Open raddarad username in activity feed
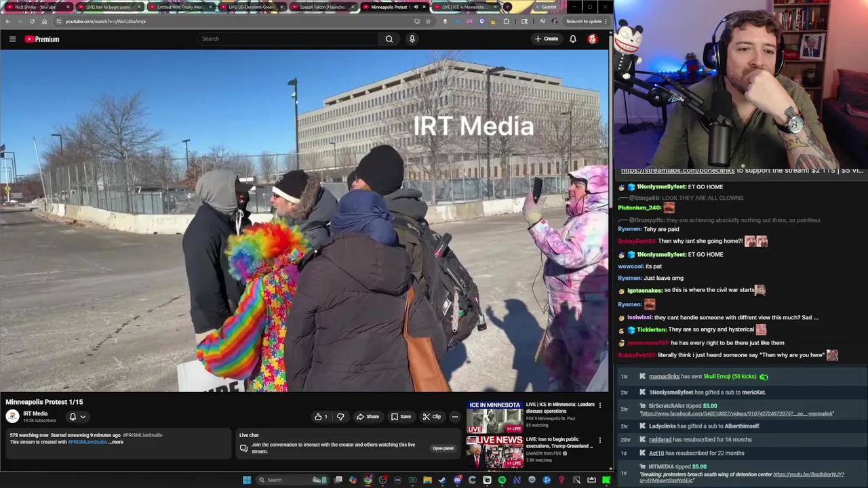This screenshot has height=488, width=868. coord(660,439)
